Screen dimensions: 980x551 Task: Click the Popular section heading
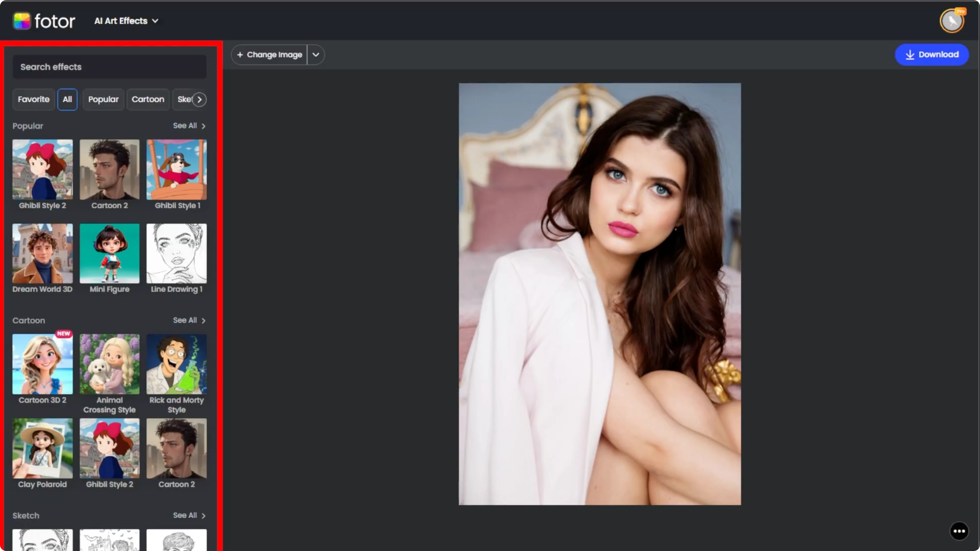pyautogui.click(x=28, y=126)
